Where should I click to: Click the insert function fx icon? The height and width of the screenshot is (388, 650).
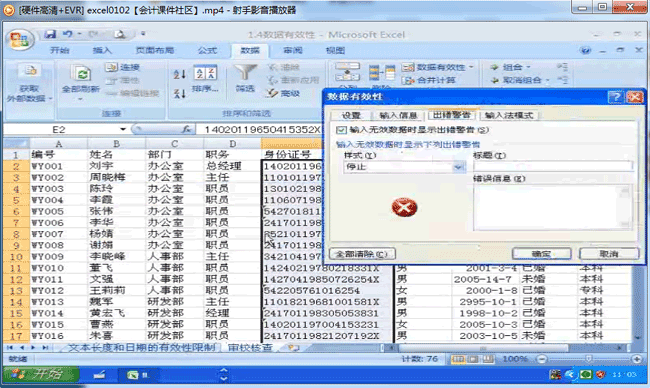coord(187,129)
